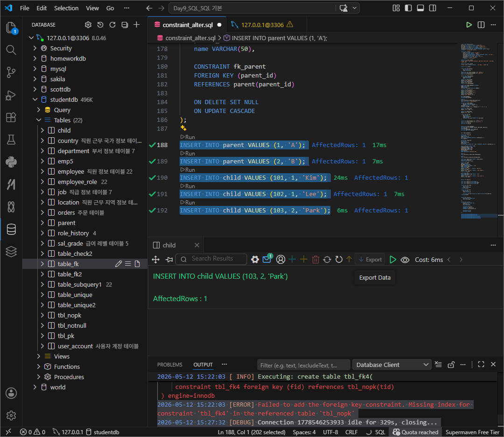Screen dimensions: 504x437
Task: Click the Day9_SQL command center search
Action: pyautogui.click(x=252, y=8)
